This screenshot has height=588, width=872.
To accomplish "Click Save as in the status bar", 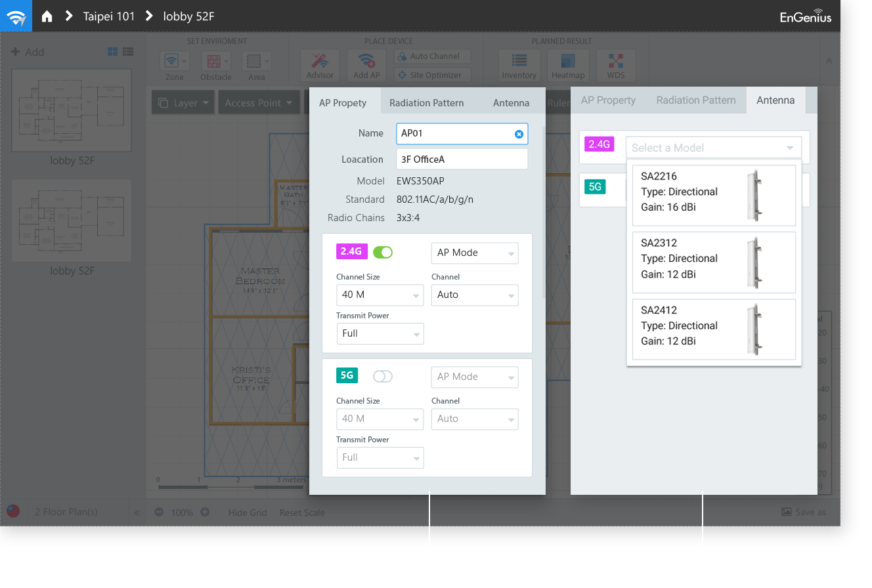I will [x=804, y=512].
